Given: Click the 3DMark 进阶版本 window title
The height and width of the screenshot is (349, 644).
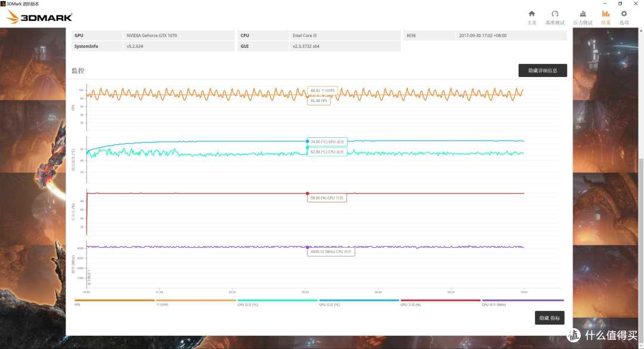Looking at the screenshot, I should [23, 4].
